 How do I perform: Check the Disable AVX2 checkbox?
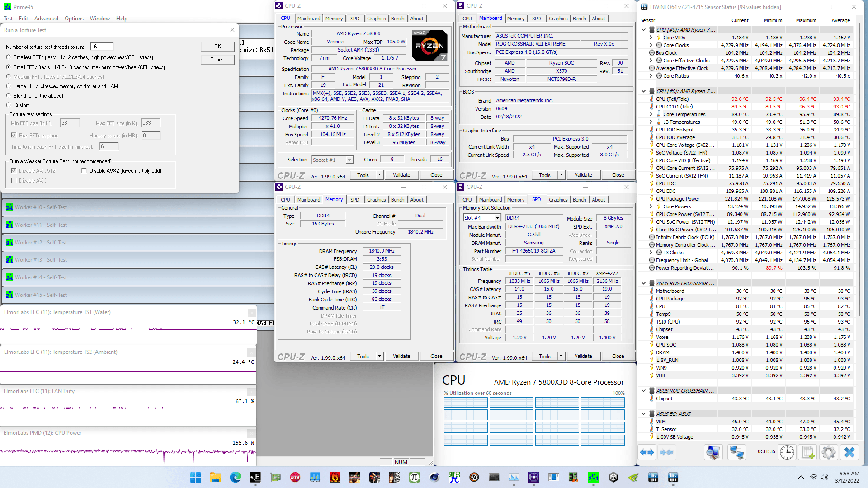(x=84, y=170)
